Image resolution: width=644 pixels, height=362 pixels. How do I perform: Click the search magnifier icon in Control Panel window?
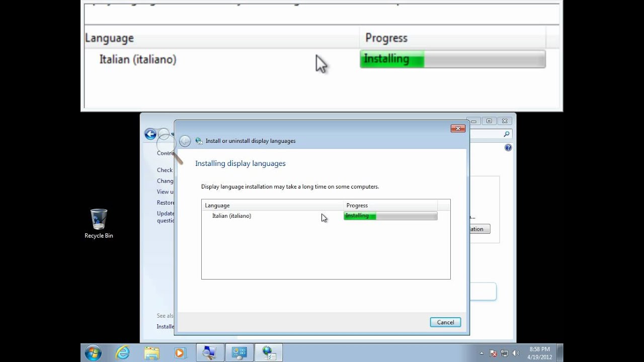coord(507,134)
